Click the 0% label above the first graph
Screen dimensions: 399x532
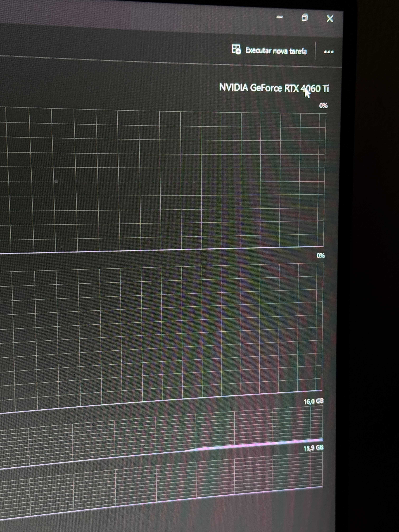[x=323, y=106]
